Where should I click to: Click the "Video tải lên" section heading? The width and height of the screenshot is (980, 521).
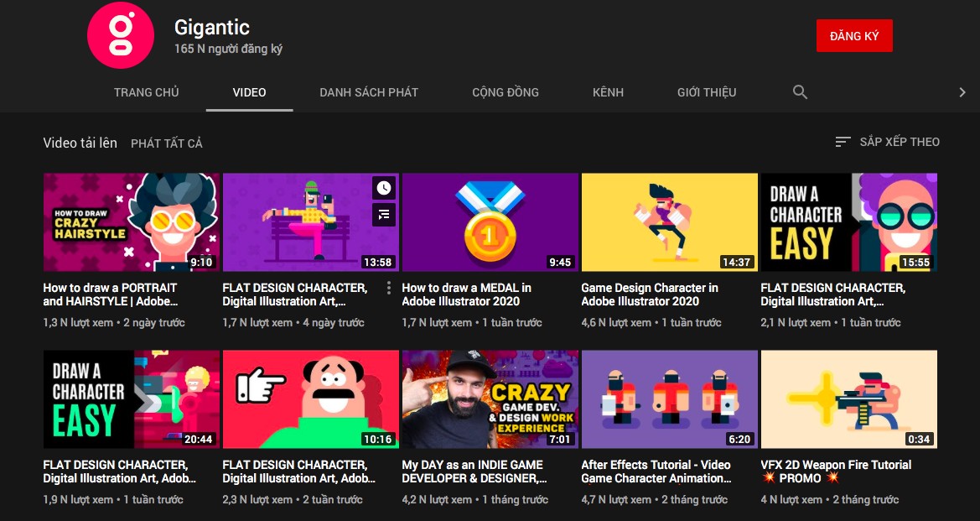click(x=80, y=143)
